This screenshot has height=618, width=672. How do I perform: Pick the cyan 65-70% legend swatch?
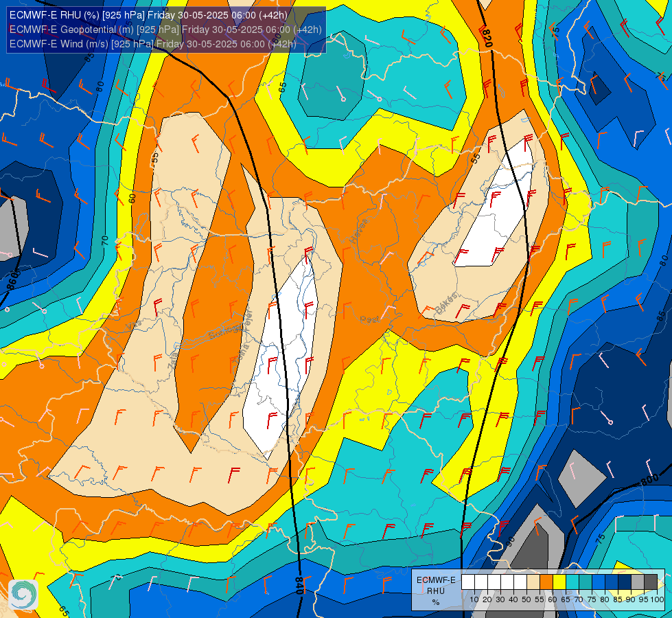[572, 582]
